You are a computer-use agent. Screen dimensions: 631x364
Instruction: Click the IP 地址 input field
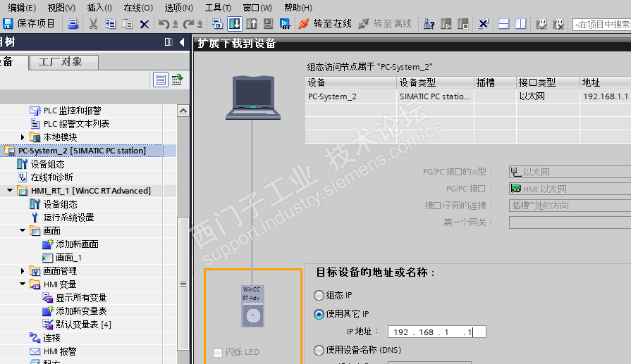coord(437,332)
